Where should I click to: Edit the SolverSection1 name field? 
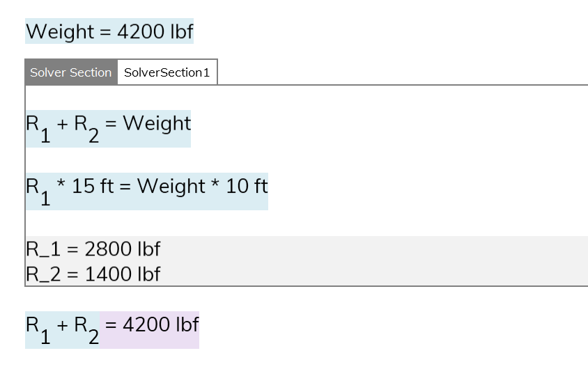coord(167,72)
